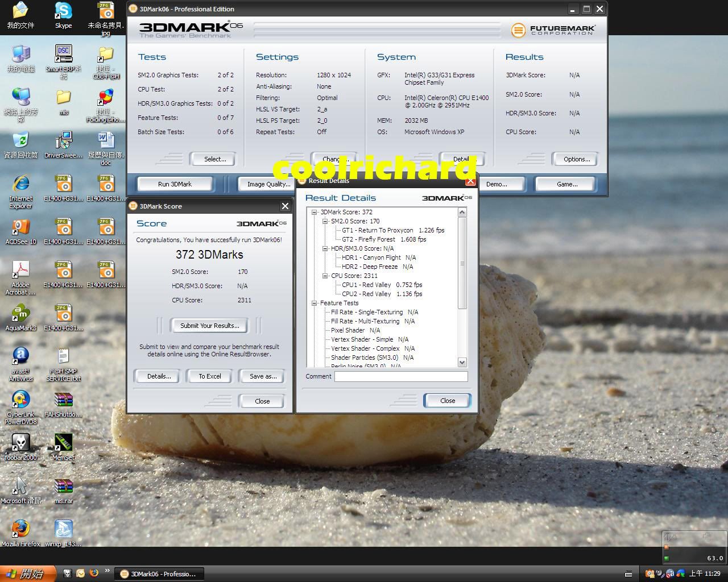This screenshot has height=582, width=728.
Task: Select Shader Particles (SM3.0) row
Action: (x=372, y=357)
